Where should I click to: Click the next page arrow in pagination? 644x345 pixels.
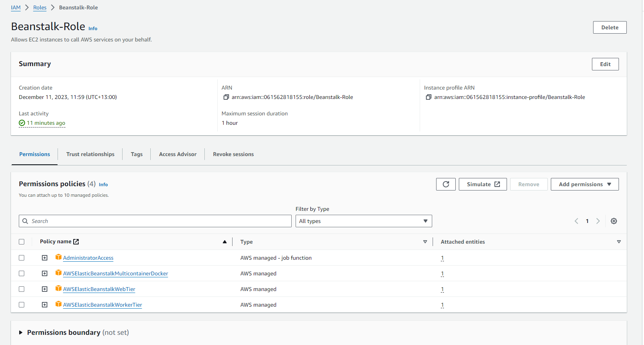598,221
